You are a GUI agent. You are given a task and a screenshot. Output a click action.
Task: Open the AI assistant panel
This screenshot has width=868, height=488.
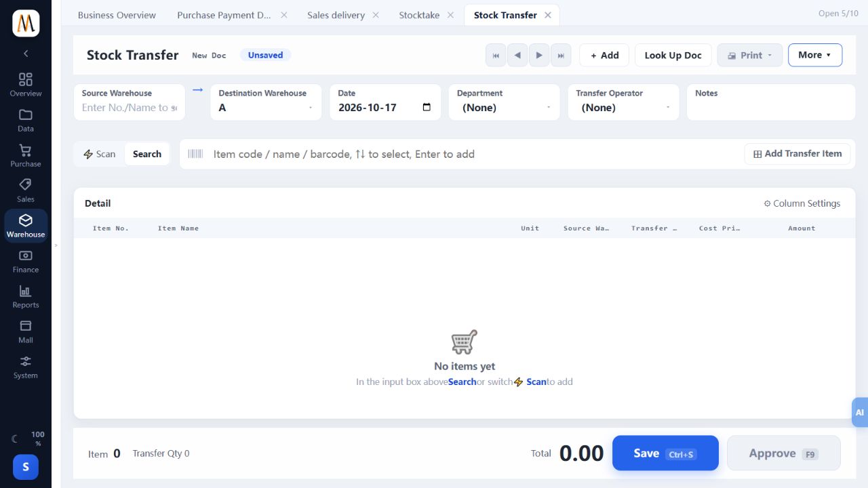click(860, 412)
